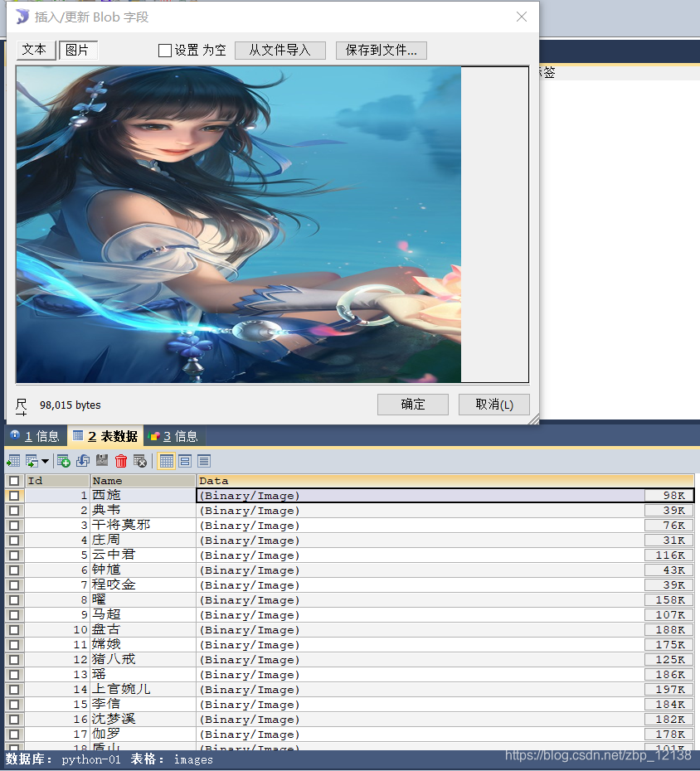Click the cancel changes table icon
Viewport: 700px width, 771px height.
[139, 461]
